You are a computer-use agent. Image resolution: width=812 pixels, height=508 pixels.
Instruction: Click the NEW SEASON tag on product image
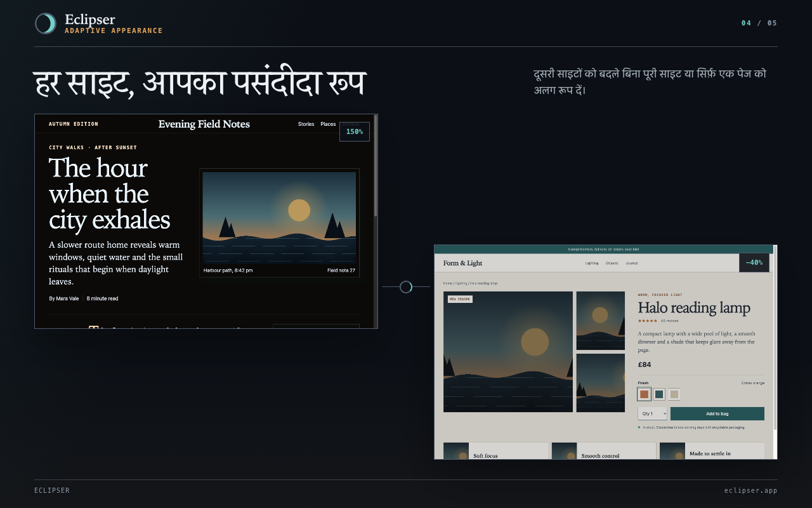[x=460, y=299]
